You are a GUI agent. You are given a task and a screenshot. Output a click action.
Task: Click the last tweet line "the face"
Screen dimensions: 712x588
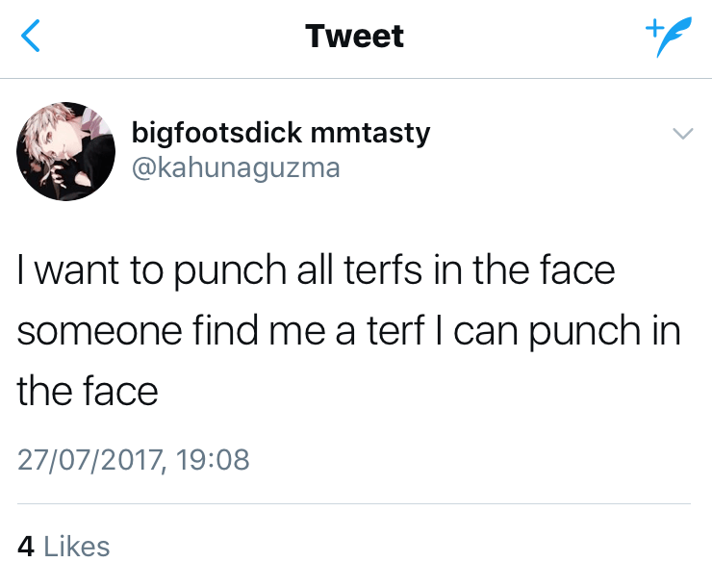88,391
